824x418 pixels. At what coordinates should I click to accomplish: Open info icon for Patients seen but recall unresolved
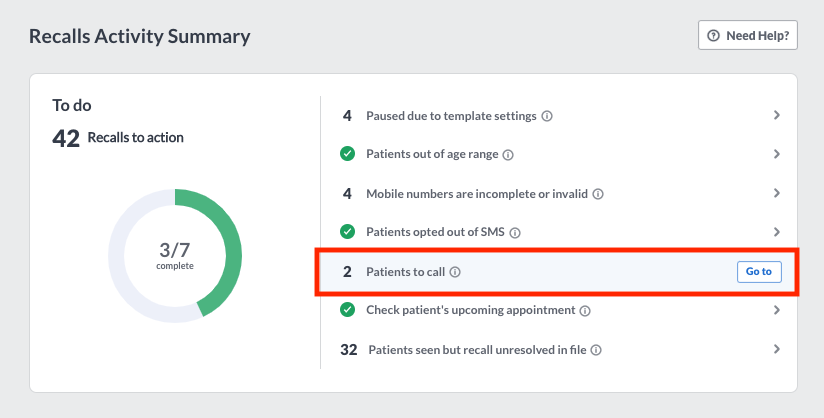[596, 350]
